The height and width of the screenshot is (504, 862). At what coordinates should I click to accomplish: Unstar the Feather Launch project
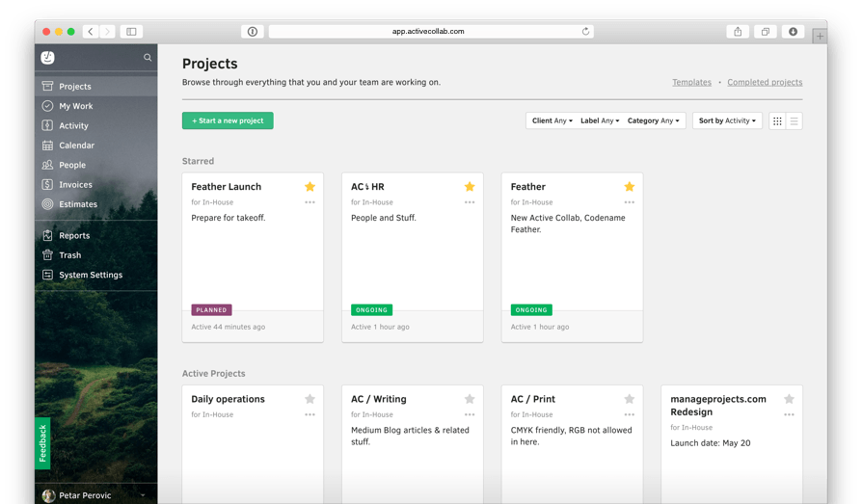pos(310,187)
